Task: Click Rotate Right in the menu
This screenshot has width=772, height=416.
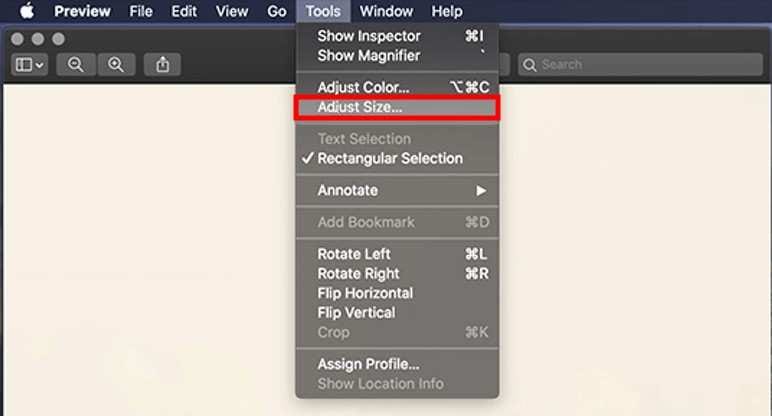Action: point(358,273)
